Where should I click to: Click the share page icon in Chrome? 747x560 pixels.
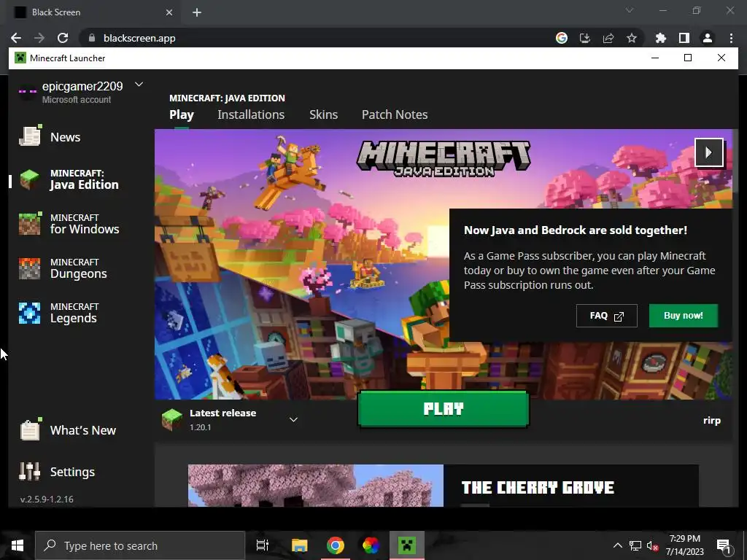point(608,38)
